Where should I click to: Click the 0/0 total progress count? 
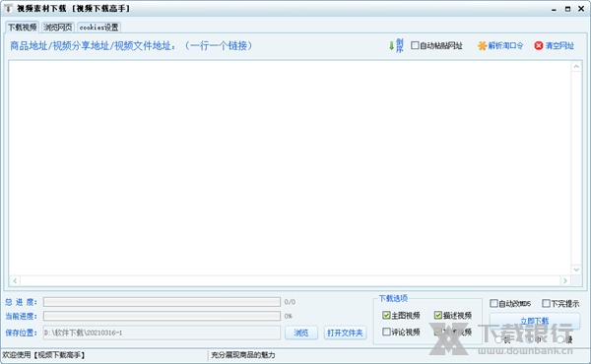(290, 302)
